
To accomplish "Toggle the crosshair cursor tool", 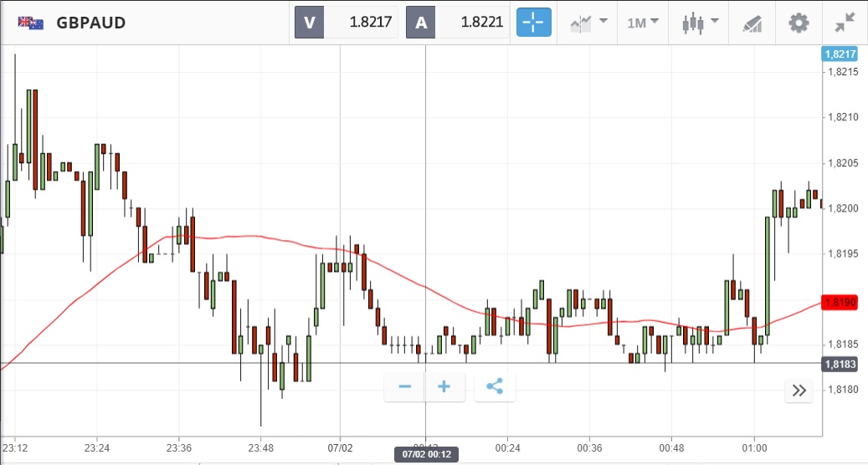I will pyautogui.click(x=534, y=22).
